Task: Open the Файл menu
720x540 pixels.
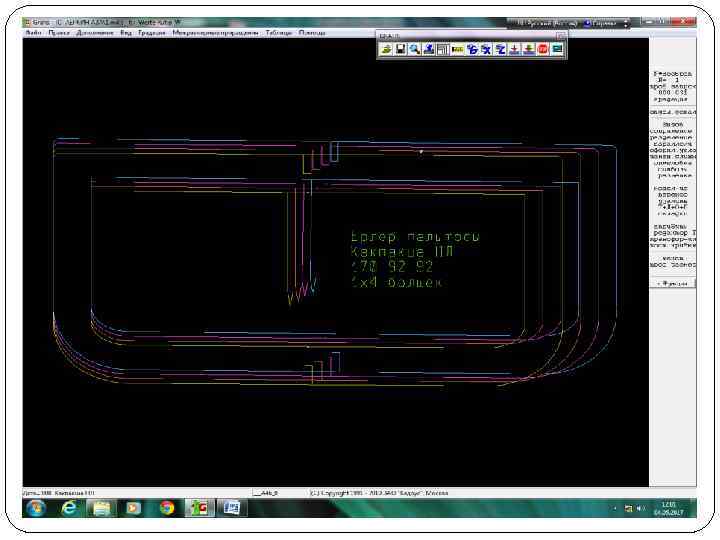Action: coord(33,33)
